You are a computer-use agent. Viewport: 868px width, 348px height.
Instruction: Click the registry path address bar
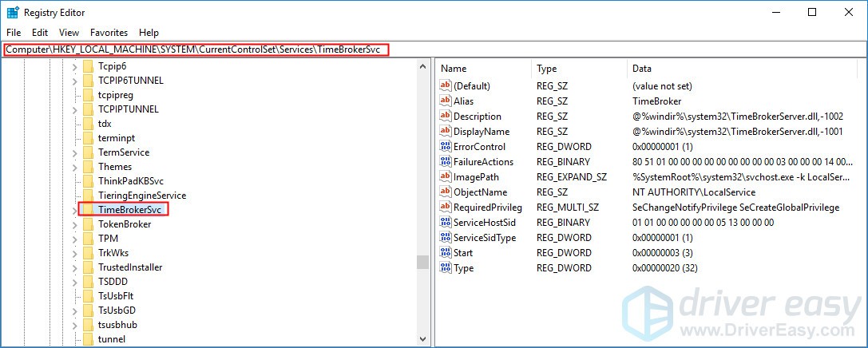[433, 49]
